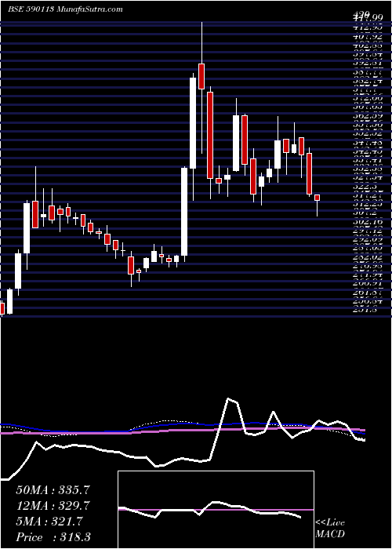This screenshot has height=549, width=392.
Task: Click the Price : 318.3 value
Action: pos(54,537)
